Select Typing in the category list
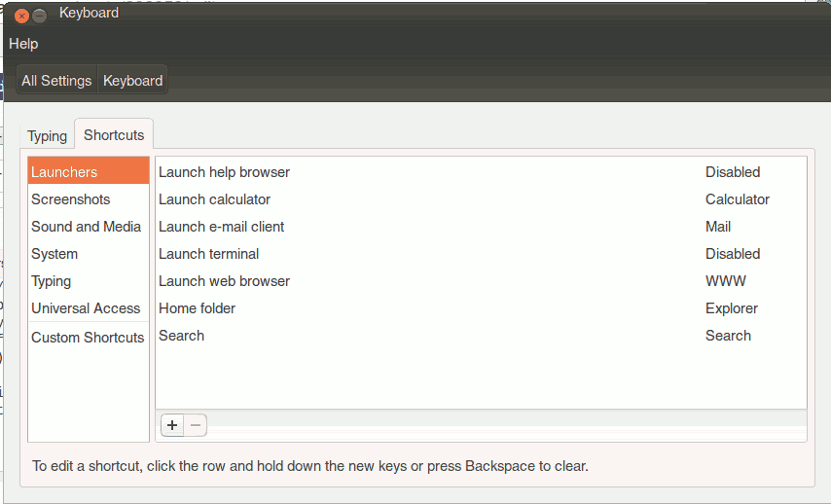 pyautogui.click(x=89, y=281)
